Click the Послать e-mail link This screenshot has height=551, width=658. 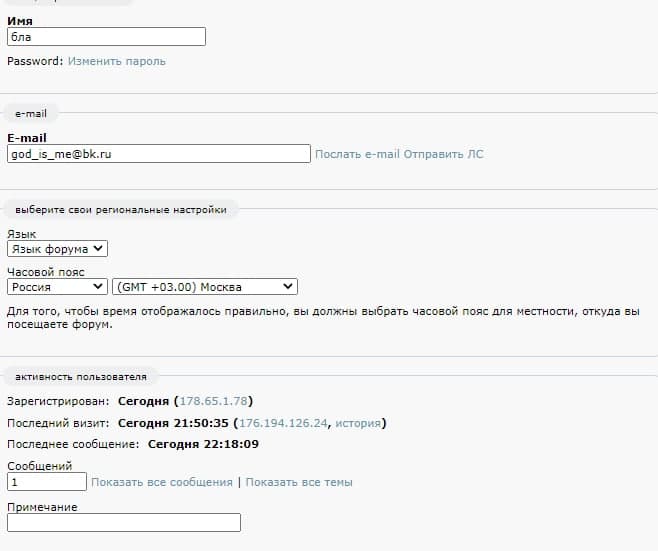(357, 154)
